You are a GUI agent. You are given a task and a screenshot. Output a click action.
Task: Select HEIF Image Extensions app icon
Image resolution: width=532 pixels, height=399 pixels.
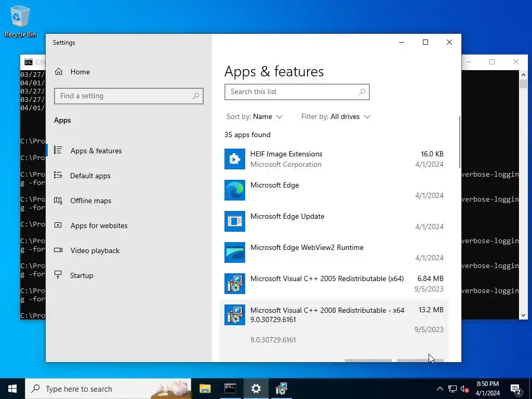[x=235, y=159]
